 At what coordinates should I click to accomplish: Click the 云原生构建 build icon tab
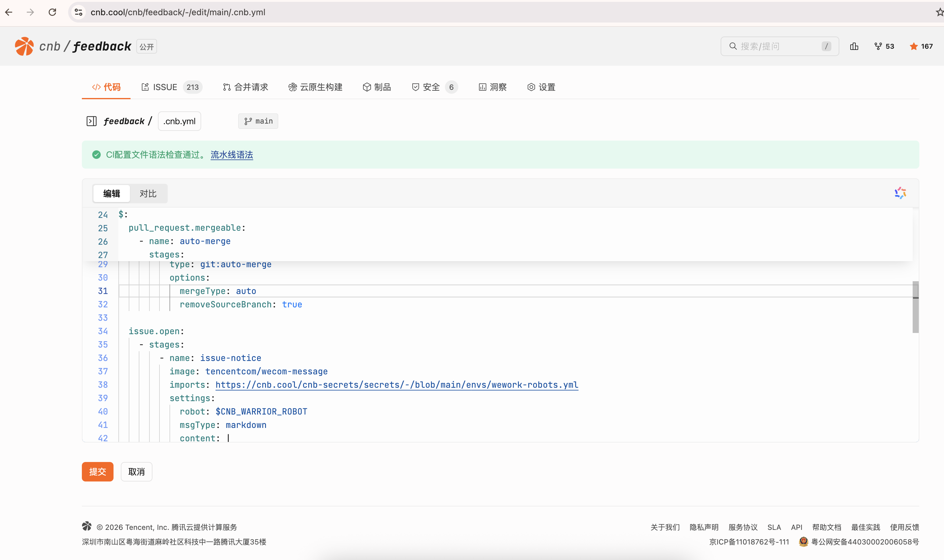point(293,87)
